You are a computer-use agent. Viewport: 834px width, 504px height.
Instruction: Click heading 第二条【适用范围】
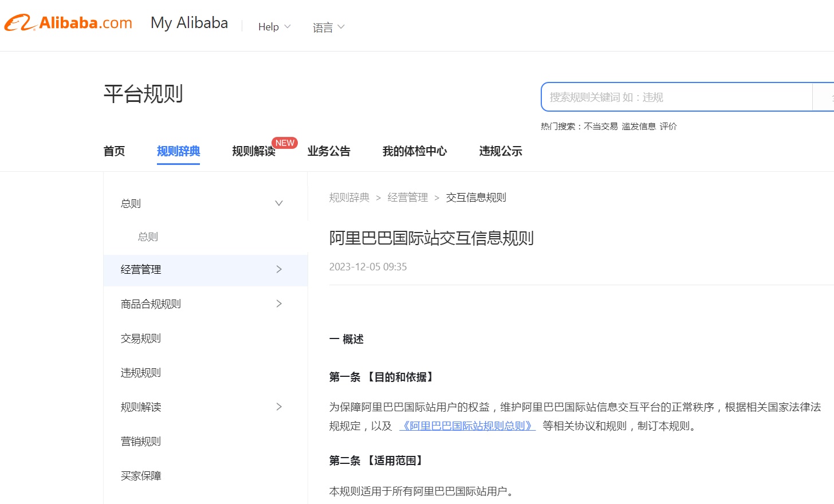377,460
